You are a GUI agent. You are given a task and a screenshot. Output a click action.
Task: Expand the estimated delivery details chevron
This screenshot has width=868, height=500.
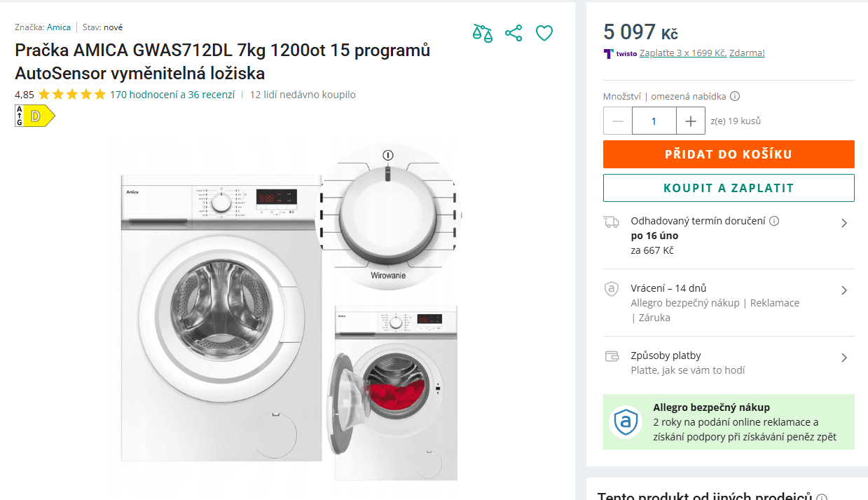click(844, 223)
